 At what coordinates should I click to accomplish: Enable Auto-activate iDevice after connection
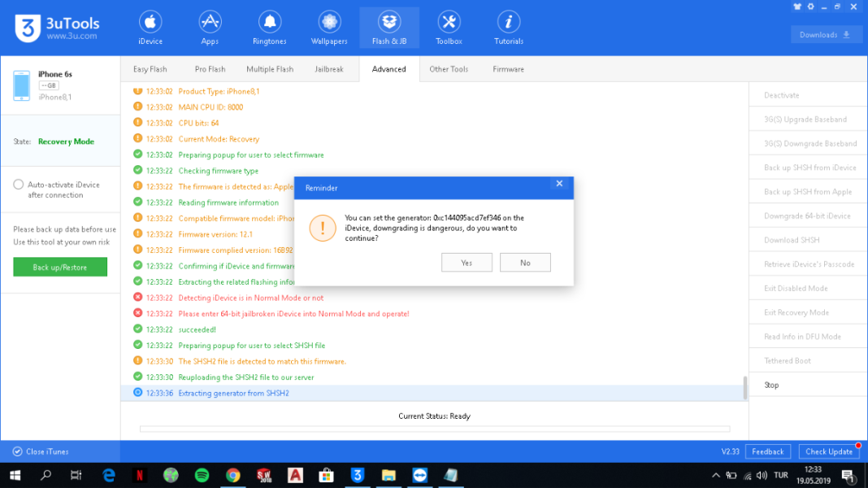19,185
